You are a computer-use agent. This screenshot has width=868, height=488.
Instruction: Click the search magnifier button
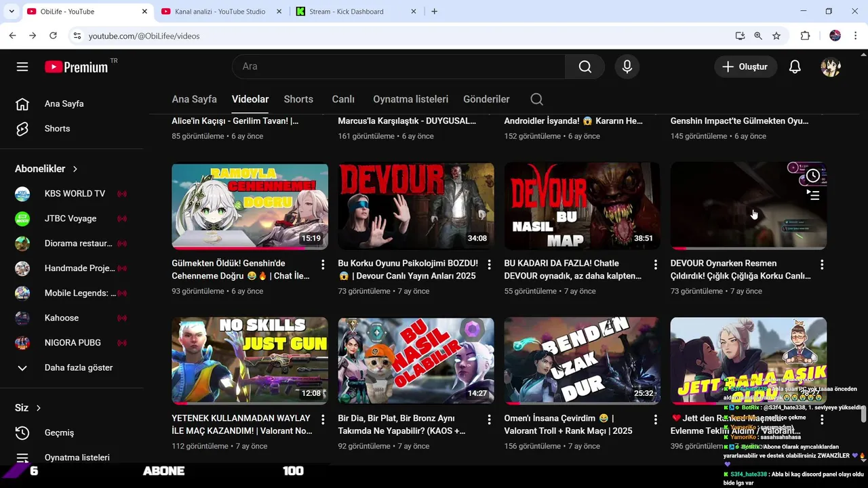tap(585, 66)
